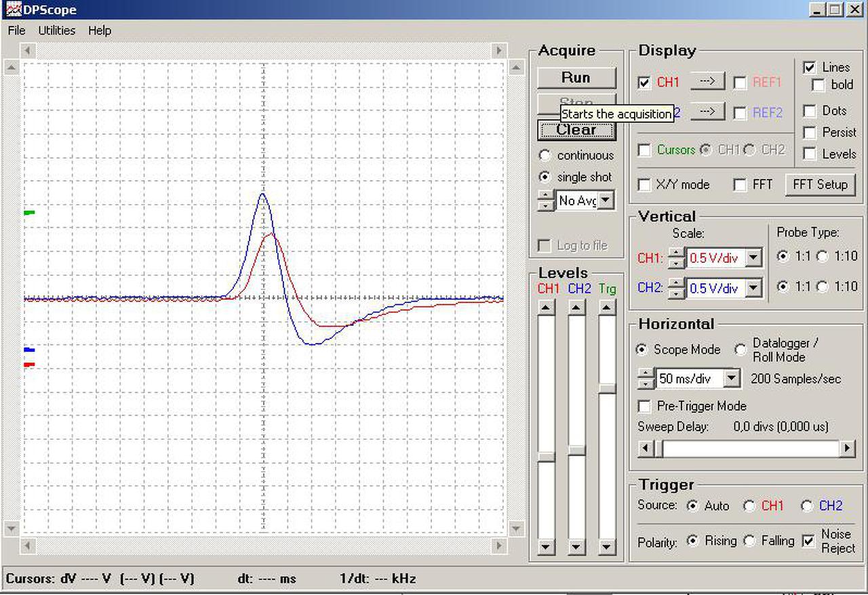Click the up arrow on the plot's left edge
868x595 pixels.
(x=12, y=67)
